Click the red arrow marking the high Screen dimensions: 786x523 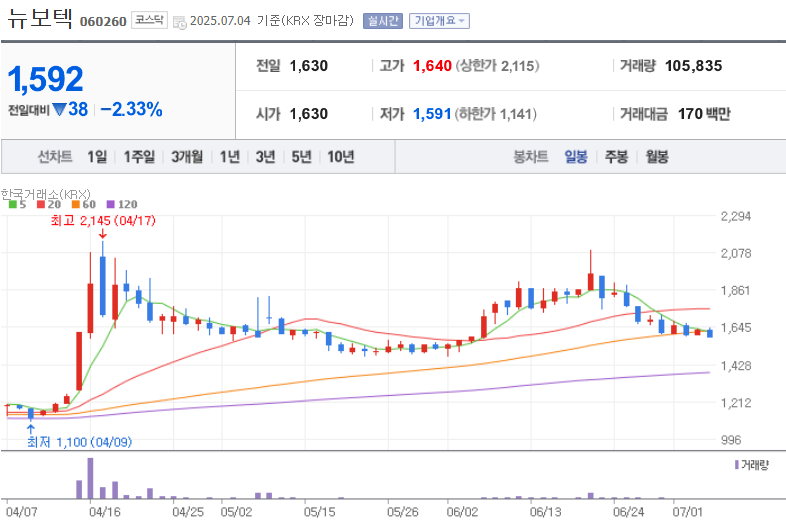(x=103, y=234)
